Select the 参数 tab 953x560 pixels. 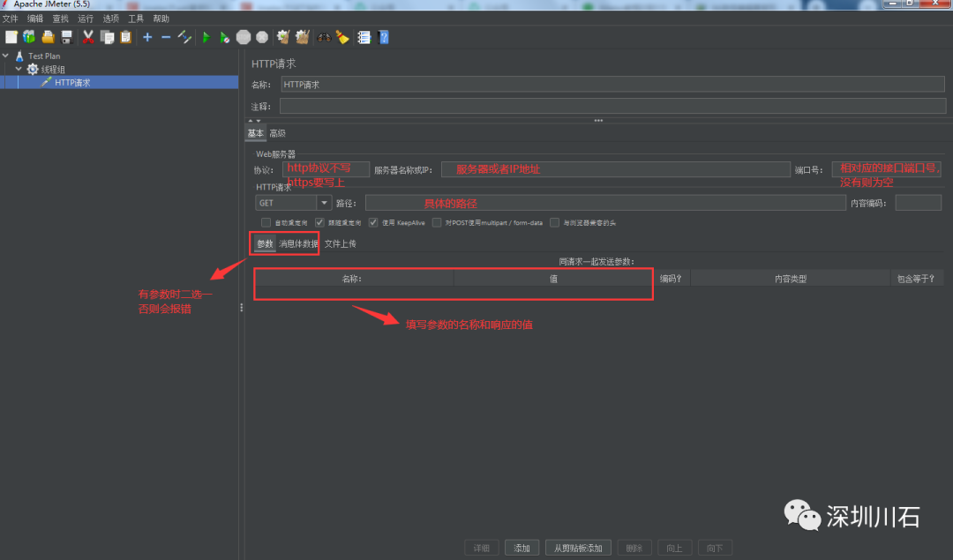[265, 243]
